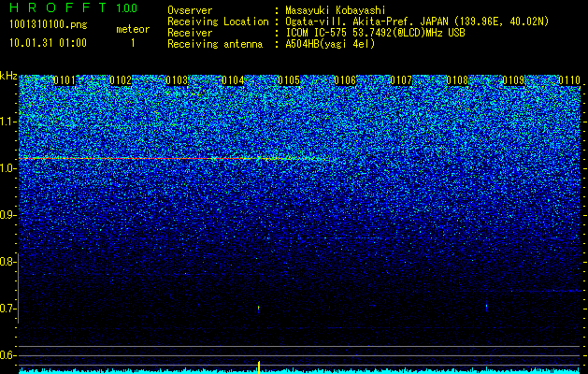Click the meteor count value 1

tap(133, 43)
